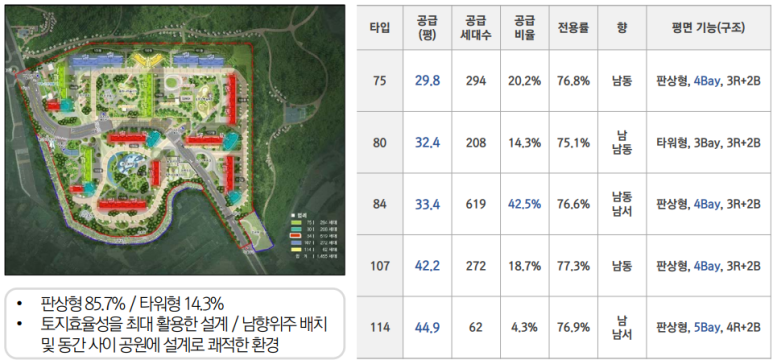The height and width of the screenshot is (360, 773).
Task: Click '판상형, 4Bay, 3R+2B' in the type 107 row
Action: [x=708, y=266]
